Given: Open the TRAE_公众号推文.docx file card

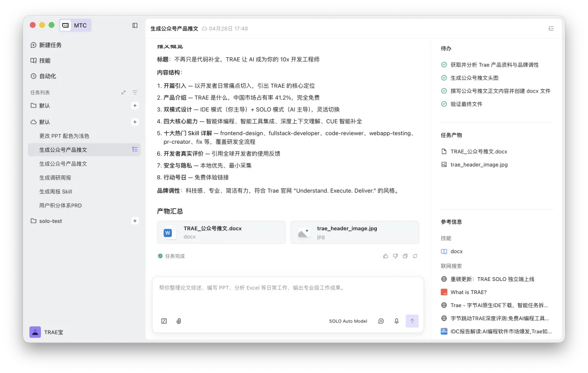Looking at the screenshot, I should coord(221,233).
